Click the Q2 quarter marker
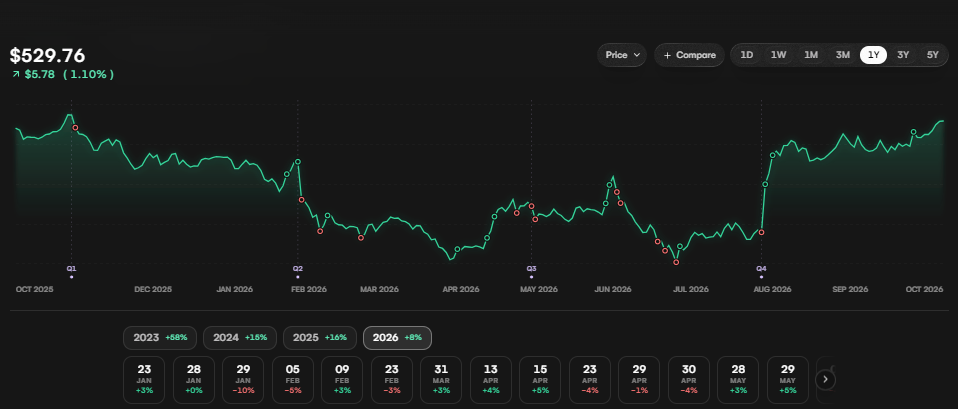Image resolution: width=958 pixels, height=409 pixels. click(298, 268)
